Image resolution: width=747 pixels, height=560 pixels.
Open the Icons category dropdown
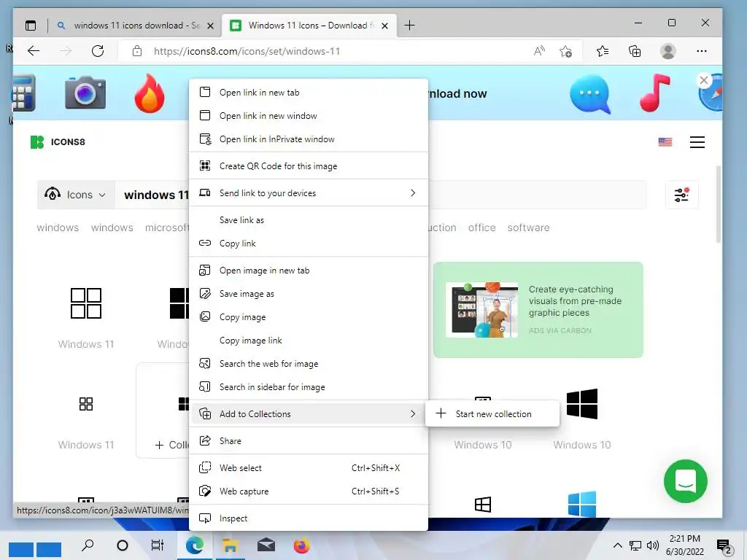[76, 195]
